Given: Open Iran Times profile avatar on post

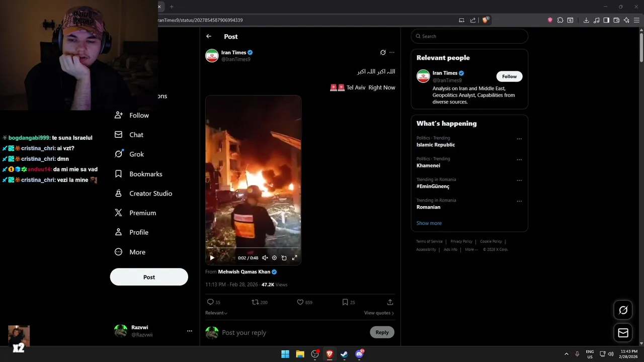Looking at the screenshot, I should click(x=212, y=56).
